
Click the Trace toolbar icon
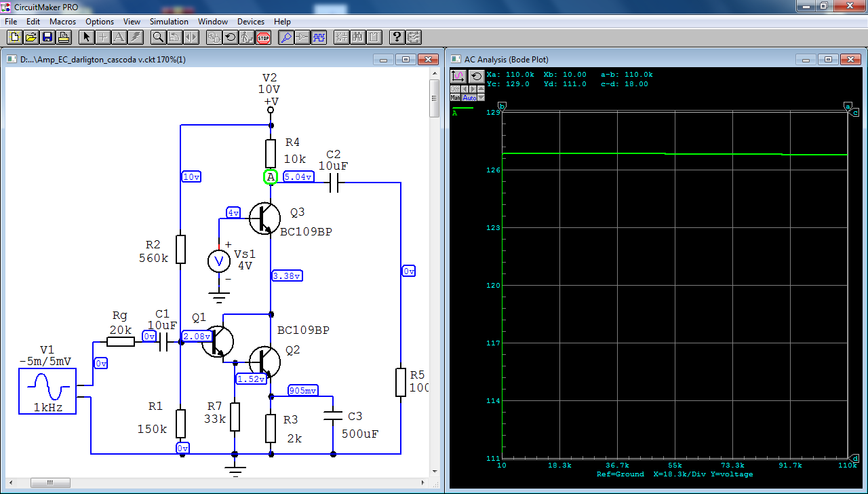coord(302,37)
